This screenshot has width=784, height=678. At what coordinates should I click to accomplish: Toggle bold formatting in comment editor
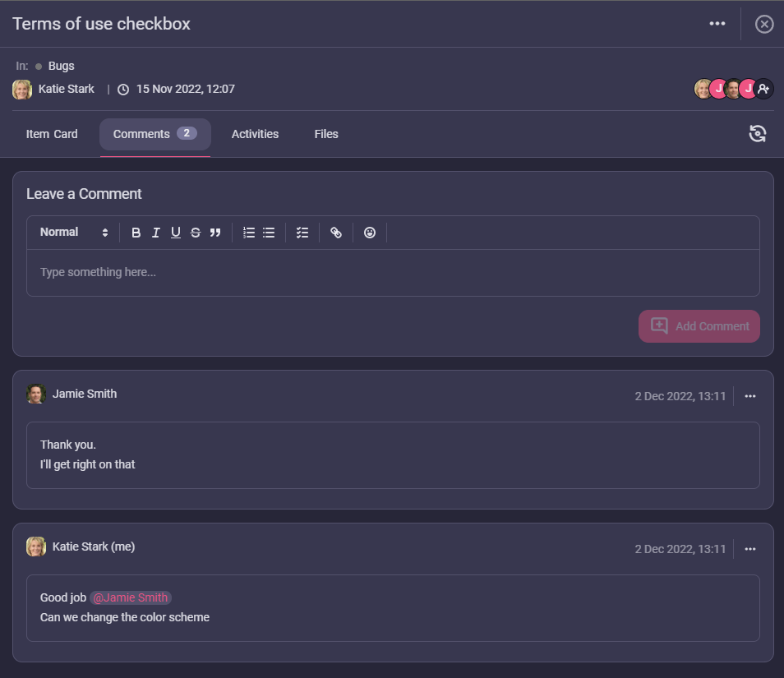point(136,233)
